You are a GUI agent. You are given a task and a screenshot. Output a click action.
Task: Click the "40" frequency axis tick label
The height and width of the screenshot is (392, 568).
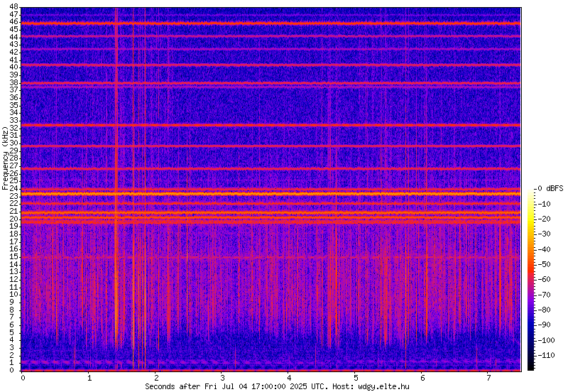(13, 67)
